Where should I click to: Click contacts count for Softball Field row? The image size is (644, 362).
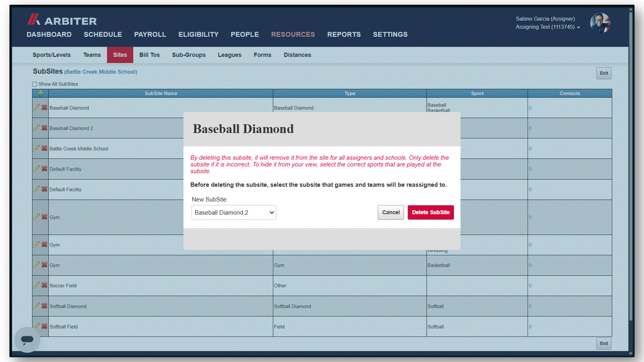click(x=530, y=327)
